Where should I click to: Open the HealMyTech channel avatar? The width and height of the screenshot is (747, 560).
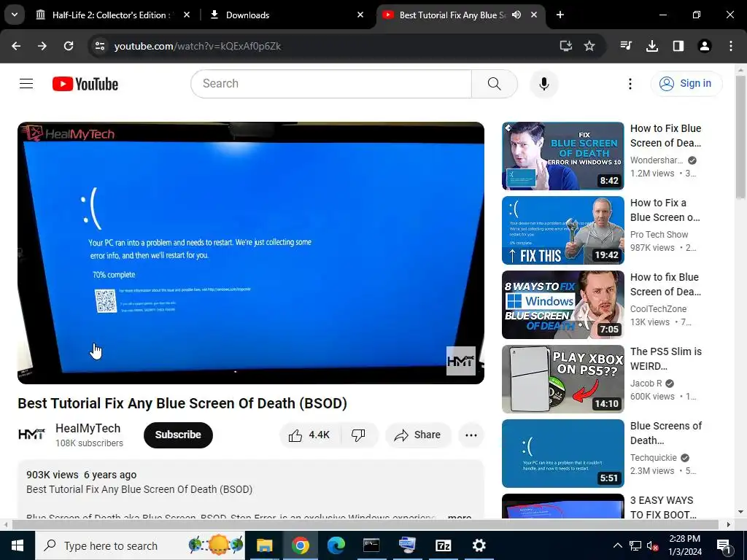(31, 435)
